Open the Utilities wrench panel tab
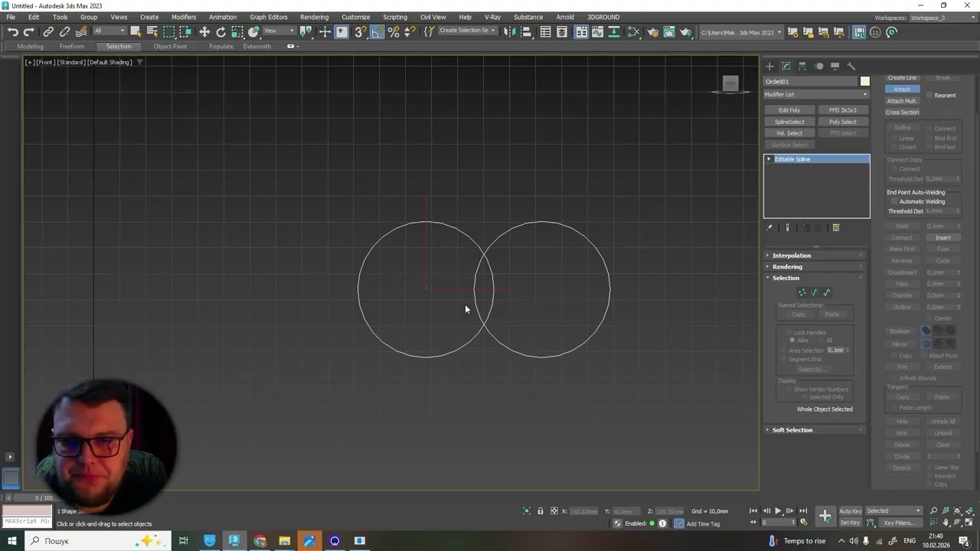This screenshot has width=980, height=551. tap(851, 66)
